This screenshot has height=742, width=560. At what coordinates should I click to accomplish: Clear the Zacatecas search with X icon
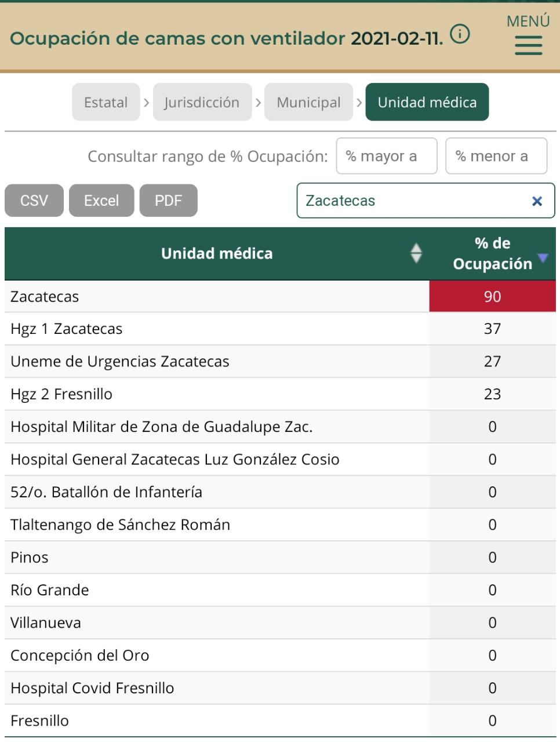(537, 201)
